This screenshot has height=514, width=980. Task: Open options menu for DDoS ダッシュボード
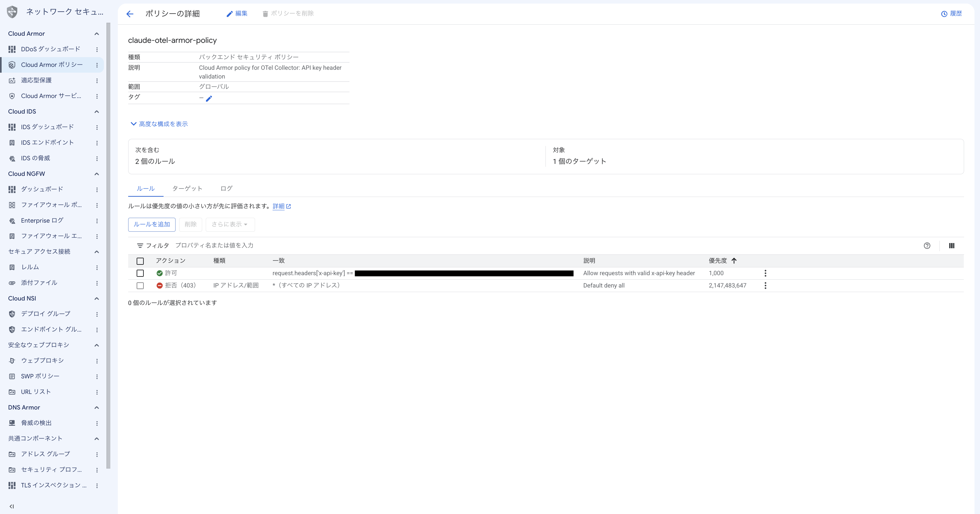coord(97,49)
